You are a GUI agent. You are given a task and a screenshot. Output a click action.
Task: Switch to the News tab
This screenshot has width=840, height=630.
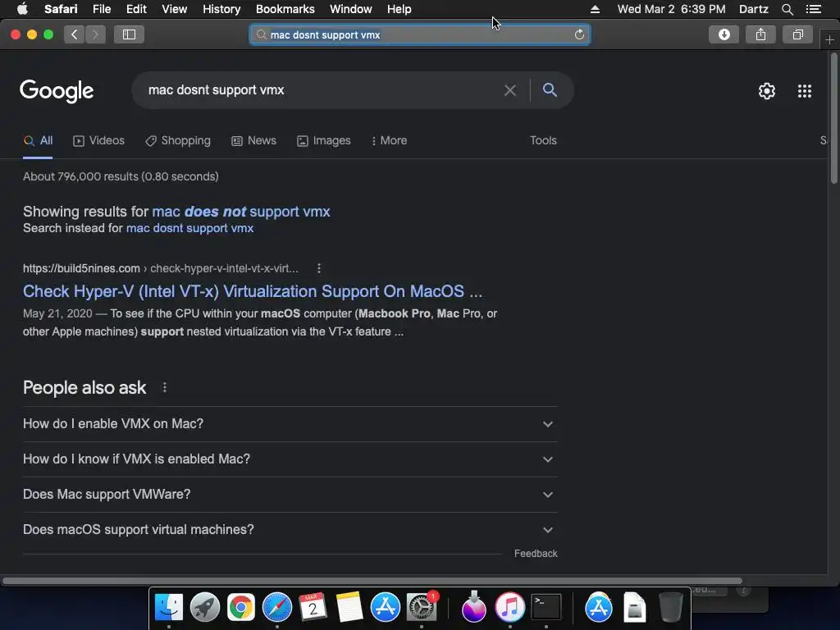coord(254,140)
